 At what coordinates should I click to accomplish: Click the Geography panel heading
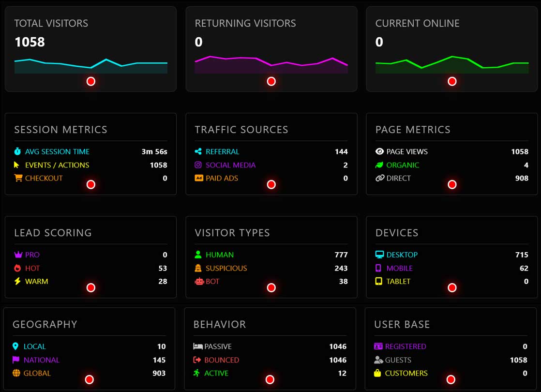tap(45, 324)
